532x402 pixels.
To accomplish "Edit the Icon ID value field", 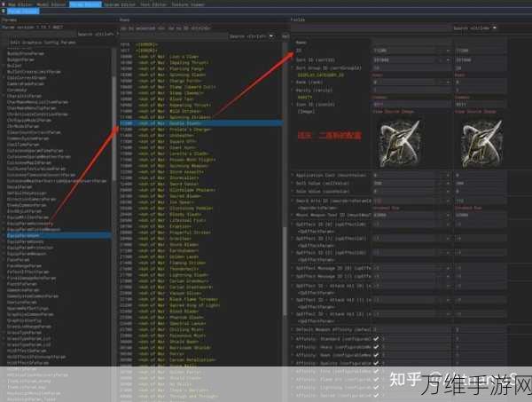I will [x=412, y=105].
